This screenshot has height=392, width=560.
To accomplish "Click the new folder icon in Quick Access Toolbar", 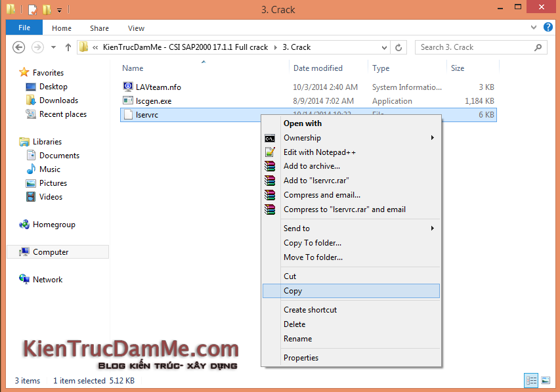I will (x=46, y=9).
